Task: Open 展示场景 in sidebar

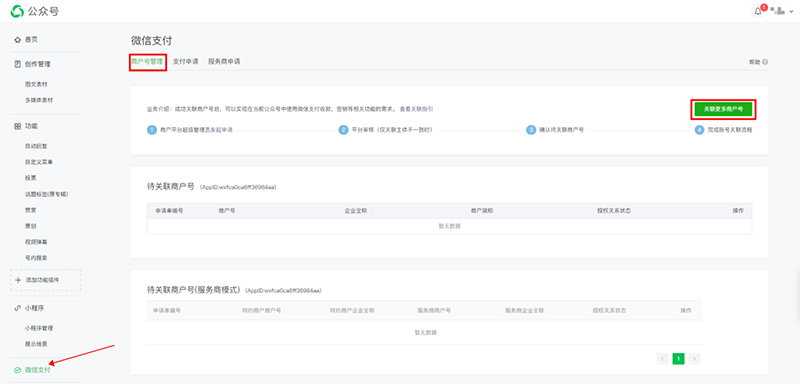Action: 36,344
